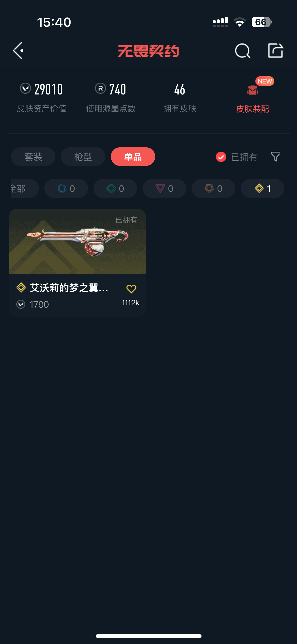Tap the 740 使用源晶点数 stat
Viewport: 297px width, 644px height.
(x=111, y=98)
